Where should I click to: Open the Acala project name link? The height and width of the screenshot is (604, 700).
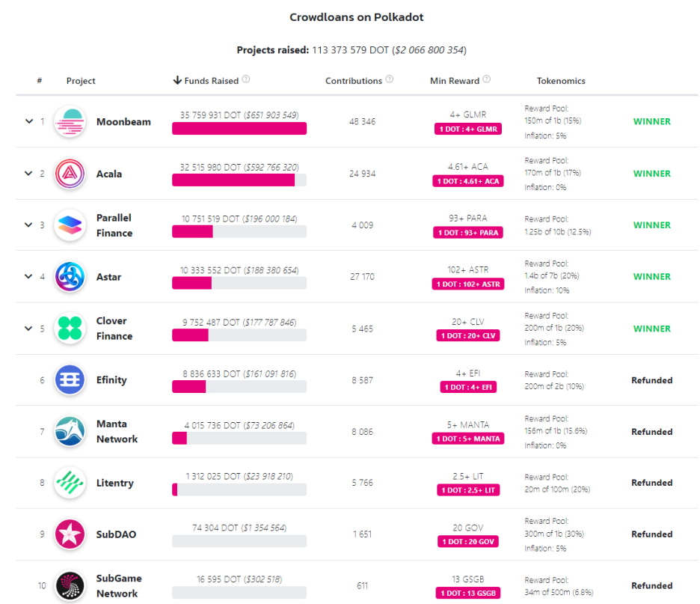pyautogui.click(x=109, y=174)
